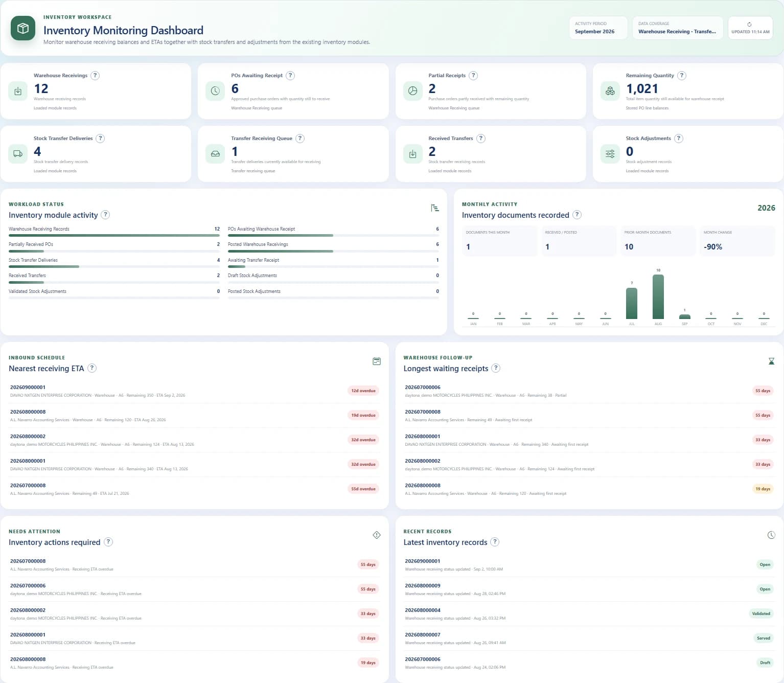The height and width of the screenshot is (683, 784).
Task: Open help icon beside Inventory actions required
Action: point(108,542)
